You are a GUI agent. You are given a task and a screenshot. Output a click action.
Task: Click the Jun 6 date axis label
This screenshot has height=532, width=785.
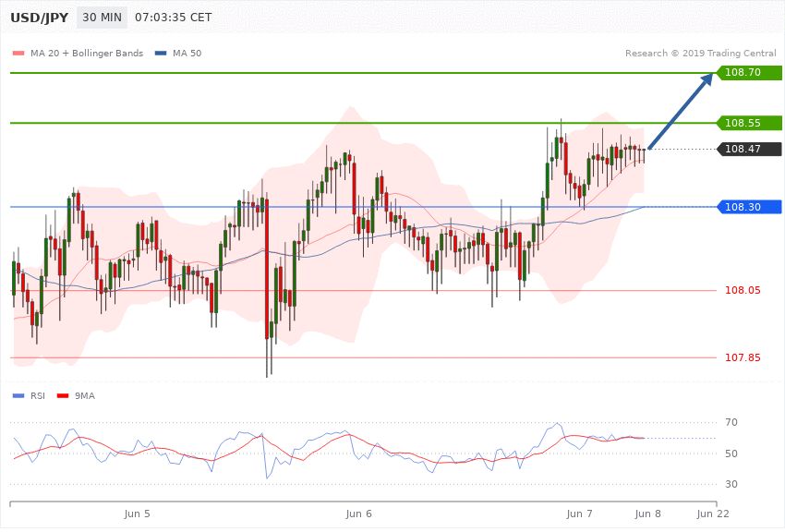pyautogui.click(x=359, y=514)
